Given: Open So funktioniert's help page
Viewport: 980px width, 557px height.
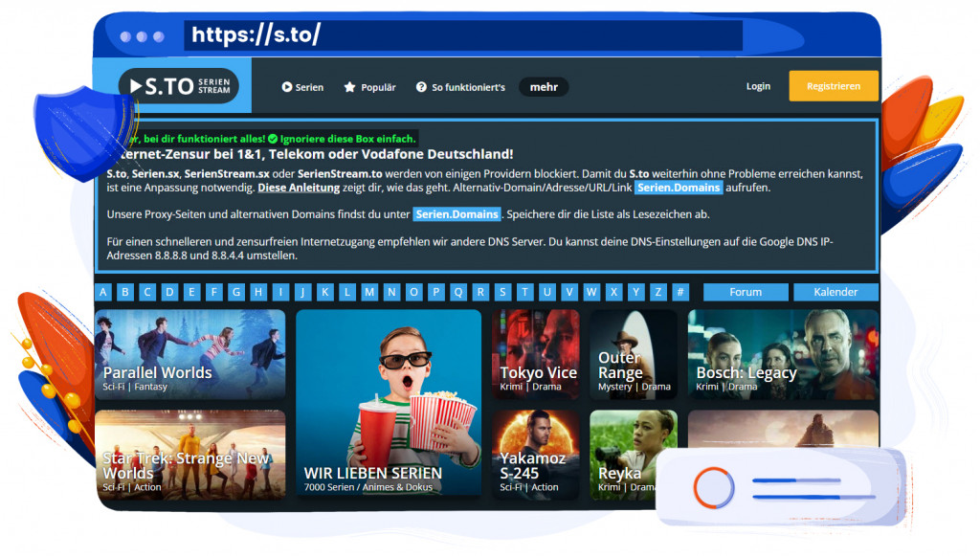Looking at the screenshot, I should click(460, 87).
